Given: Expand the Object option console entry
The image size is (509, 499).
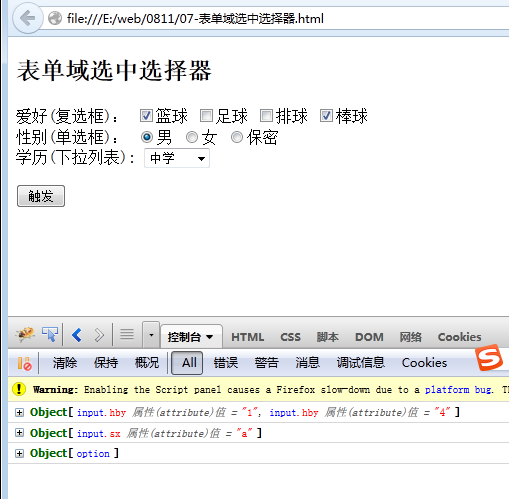Looking at the screenshot, I should 19,453.
